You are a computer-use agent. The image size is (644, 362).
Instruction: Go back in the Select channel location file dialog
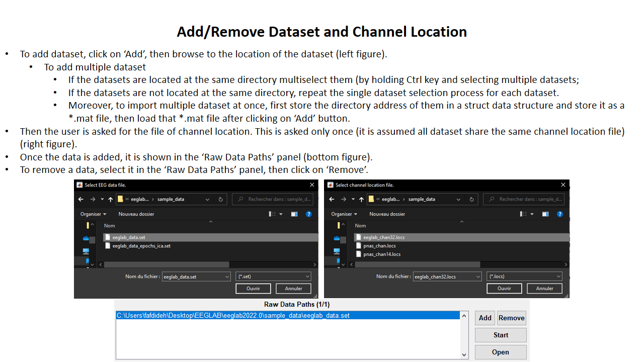pos(332,199)
